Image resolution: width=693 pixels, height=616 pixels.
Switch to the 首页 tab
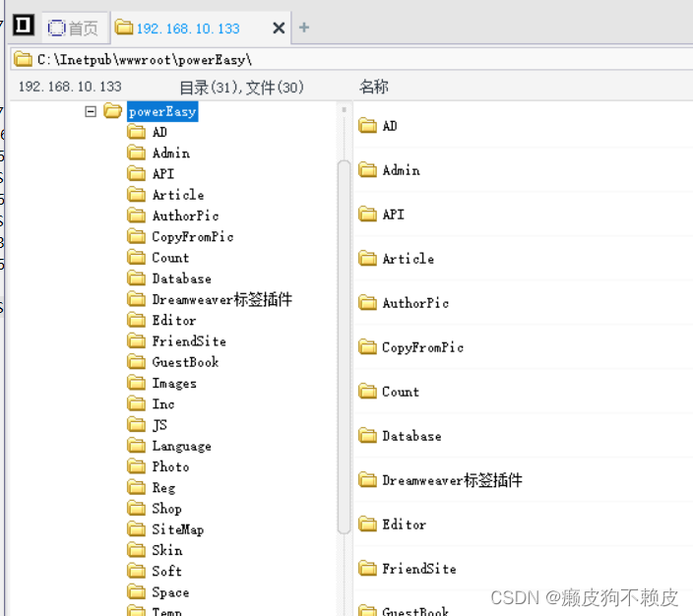pyautogui.click(x=74, y=28)
